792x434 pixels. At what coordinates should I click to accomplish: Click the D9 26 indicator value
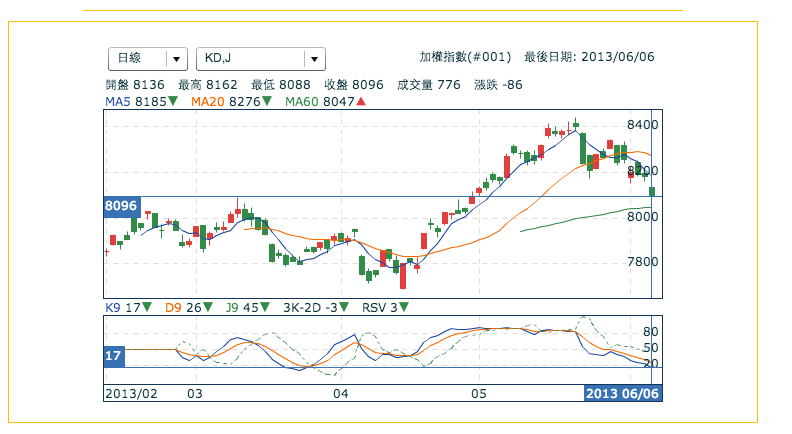pyautogui.click(x=183, y=307)
